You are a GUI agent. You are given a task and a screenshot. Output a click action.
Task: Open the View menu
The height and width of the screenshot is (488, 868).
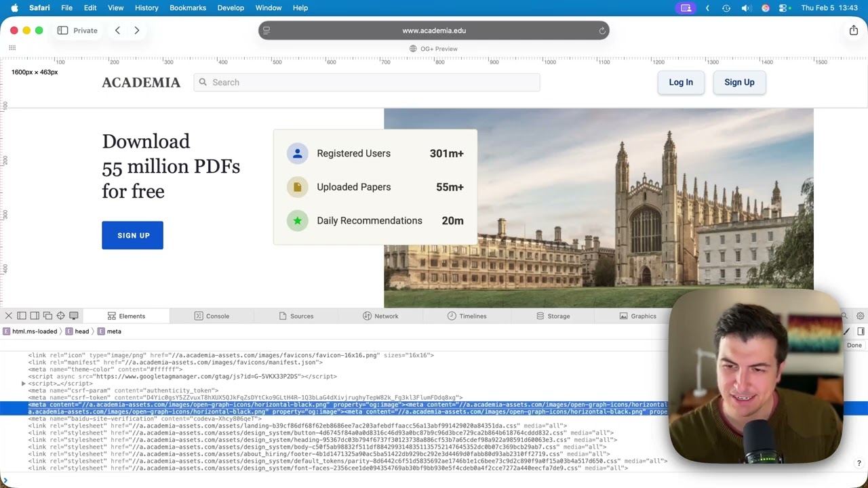tap(115, 8)
